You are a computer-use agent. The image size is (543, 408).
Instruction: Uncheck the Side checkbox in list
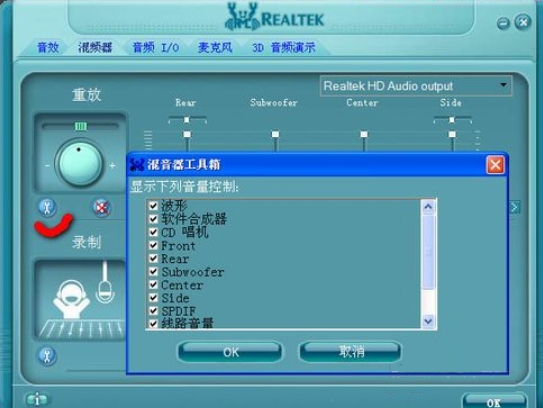[153, 298]
